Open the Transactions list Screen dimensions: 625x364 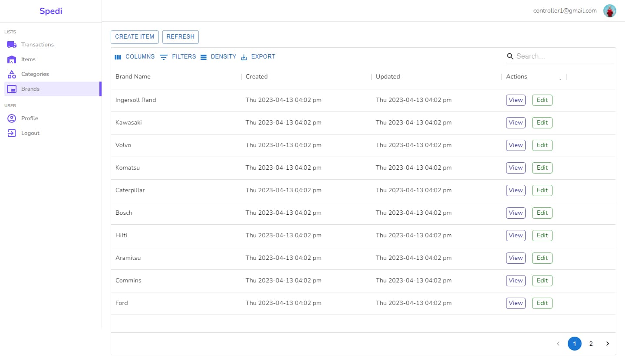pyautogui.click(x=52, y=45)
